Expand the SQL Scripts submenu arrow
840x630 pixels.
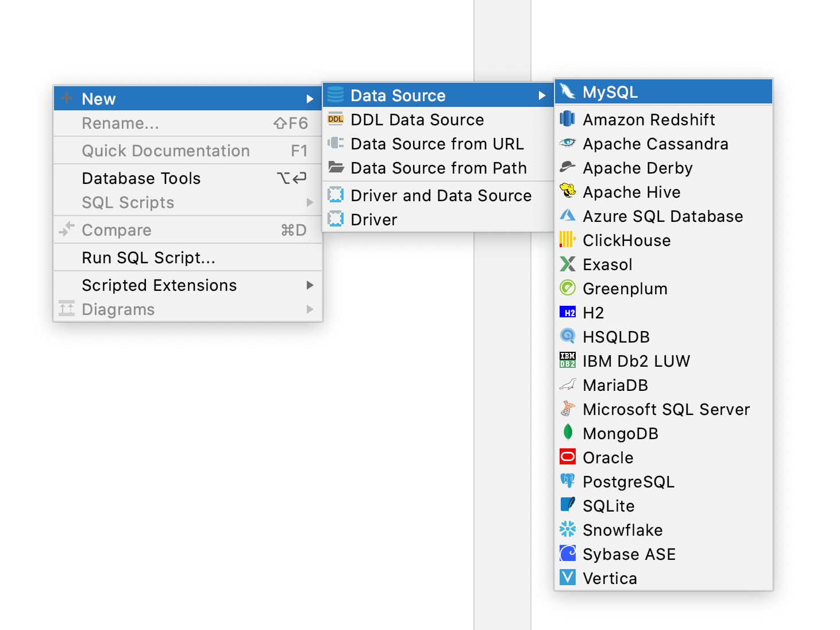pos(310,202)
